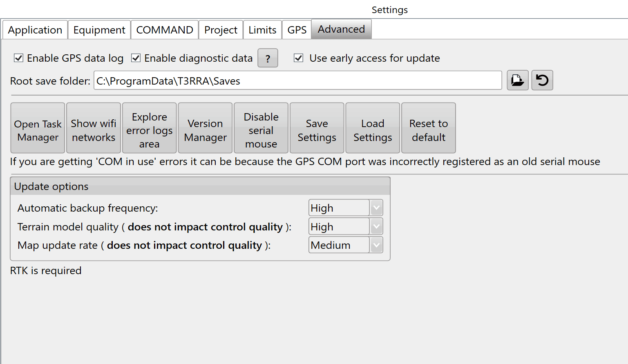Switch to the COMMAND tab
Viewport: 628px width, 364px height.
(x=165, y=30)
